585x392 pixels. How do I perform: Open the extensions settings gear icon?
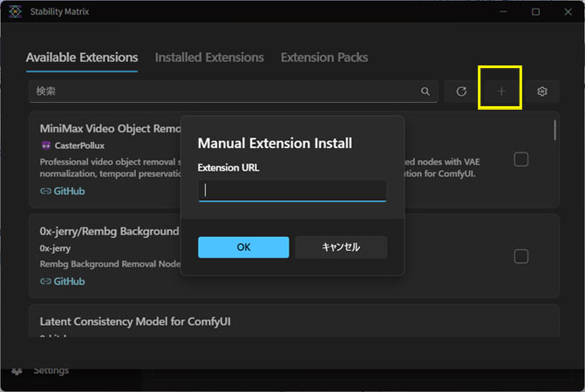[x=542, y=91]
